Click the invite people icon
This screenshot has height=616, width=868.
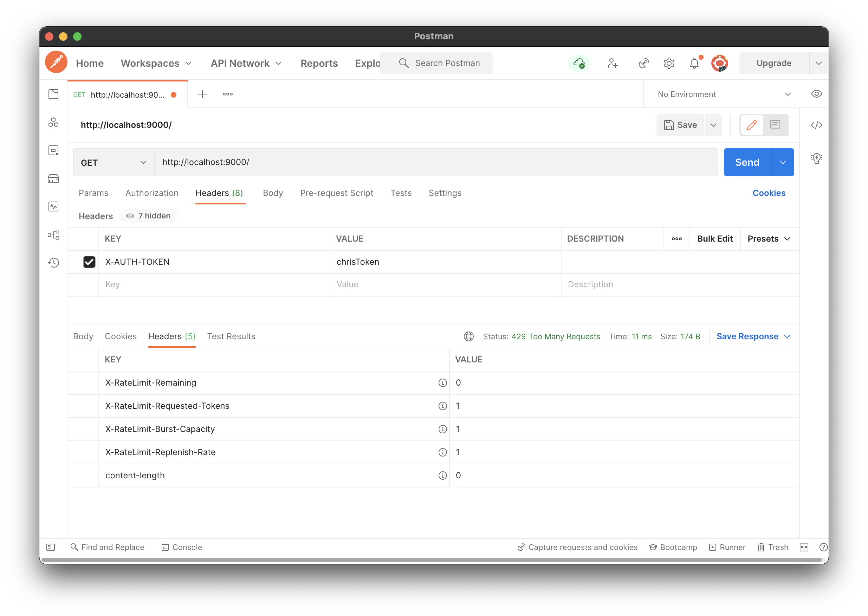click(x=612, y=63)
